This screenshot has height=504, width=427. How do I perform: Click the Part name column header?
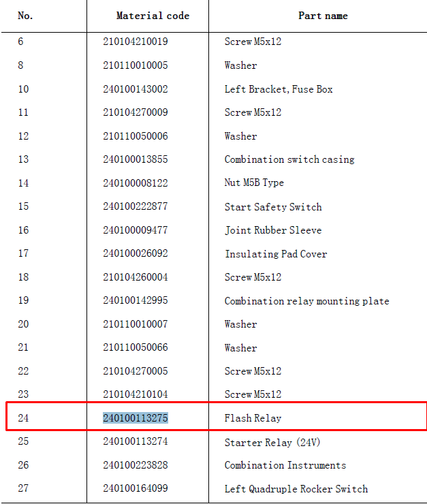click(323, 16)
